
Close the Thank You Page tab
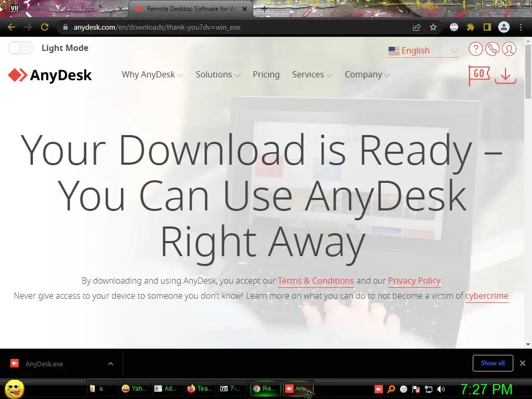coord(121,9)
